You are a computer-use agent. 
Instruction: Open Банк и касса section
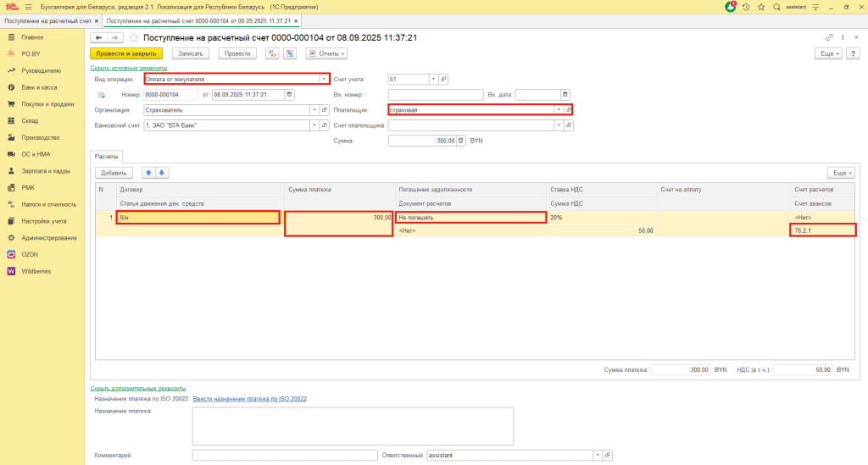(39, 87)
